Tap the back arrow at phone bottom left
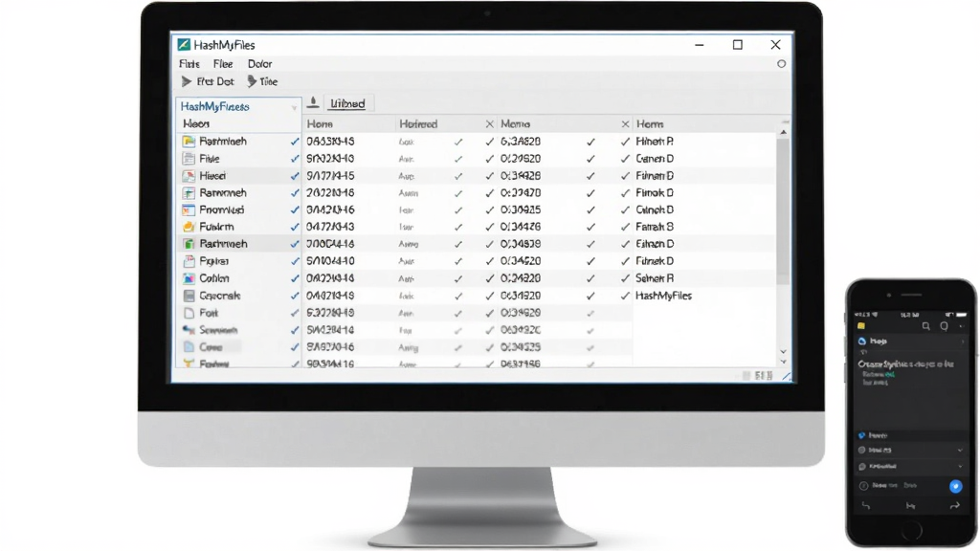This screenshot has height=551, width=980. click(865, 506)
